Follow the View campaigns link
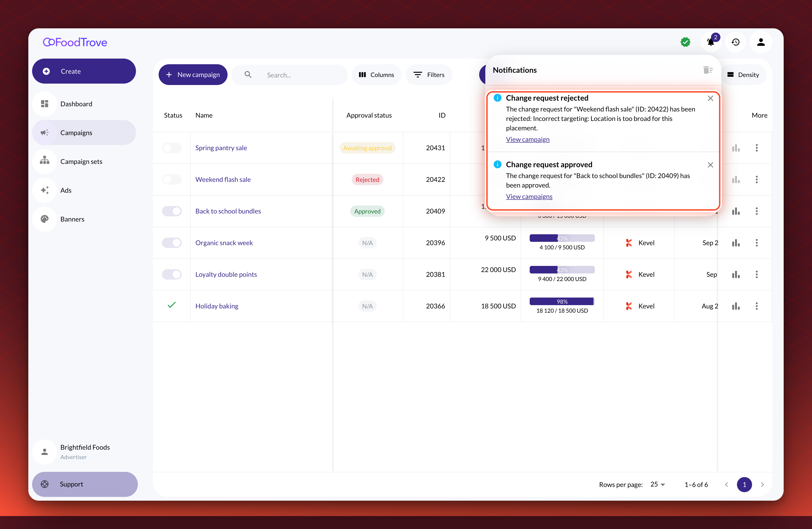Image resolution: width=812 pixels, height=529 pixels. (529, 196)
